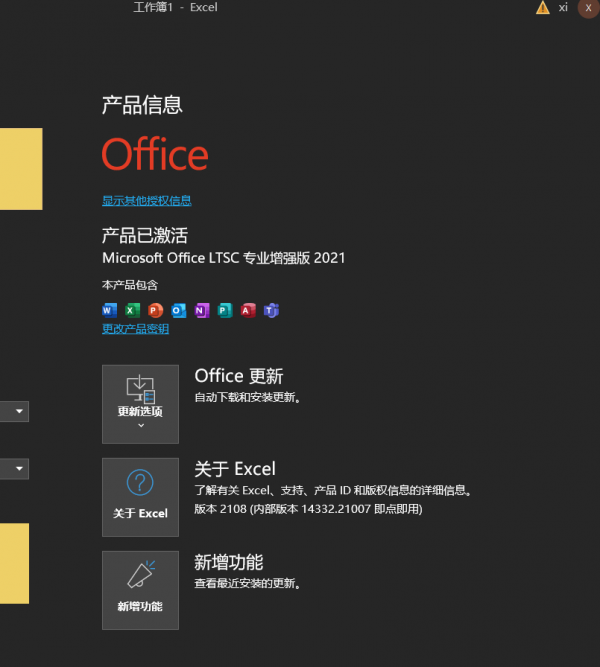Click the 新增功能 button
600x667 pixels.
[140, 590]
